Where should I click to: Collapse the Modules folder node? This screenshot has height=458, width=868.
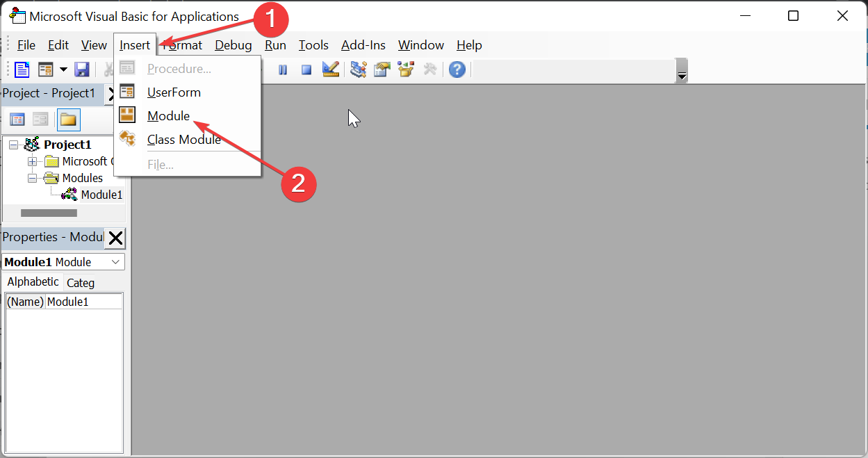click(32, 178)
